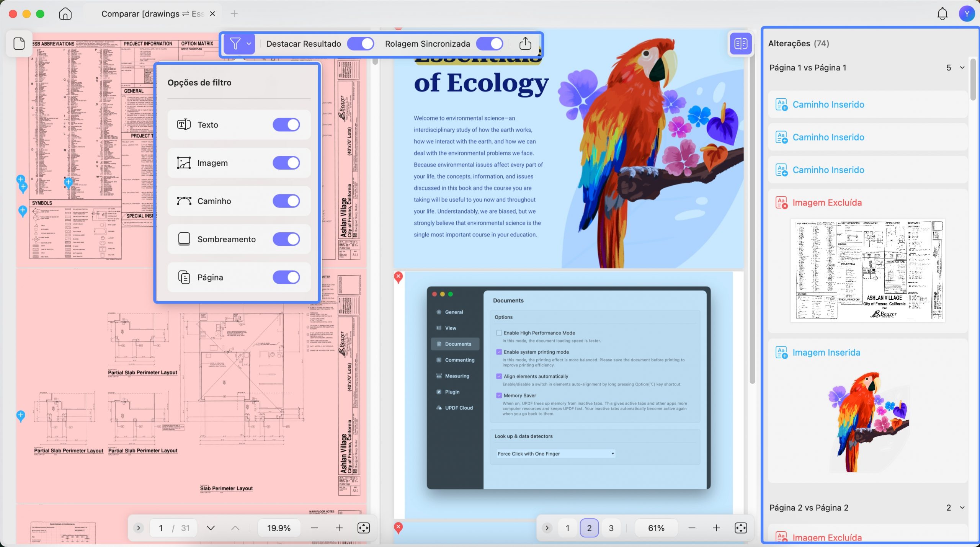Viewport: 980px width, 547px height.
Task: Zoom in the right document
Action: coord(716,528)
